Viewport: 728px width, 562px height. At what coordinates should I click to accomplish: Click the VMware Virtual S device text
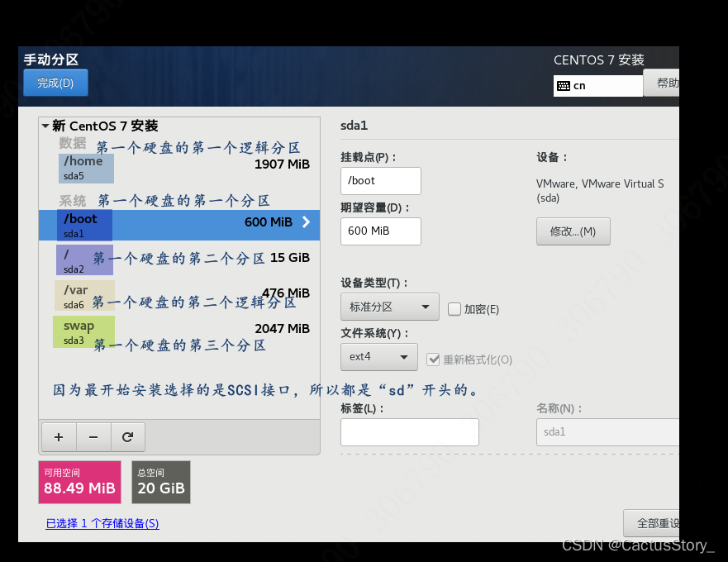coord(600,190)
